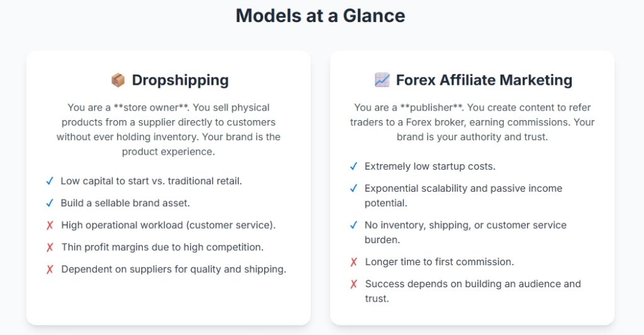The height and width of the screenshot is (335, 644).
Task: Click the package box icon beside Dropshipping
Action: (118, 80)
